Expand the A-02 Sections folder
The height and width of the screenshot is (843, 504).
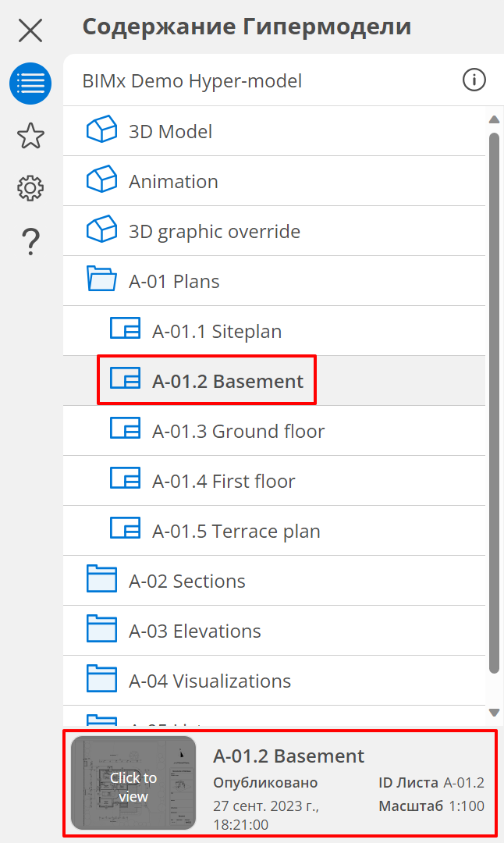click(101, 580)
